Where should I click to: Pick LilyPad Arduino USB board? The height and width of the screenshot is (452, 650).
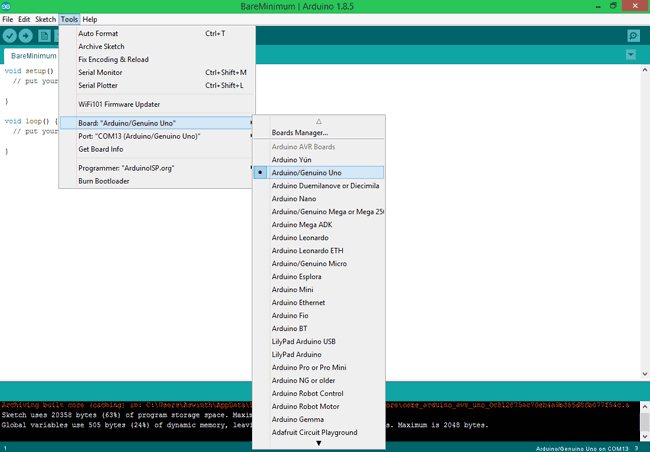(x=319, y=342)
